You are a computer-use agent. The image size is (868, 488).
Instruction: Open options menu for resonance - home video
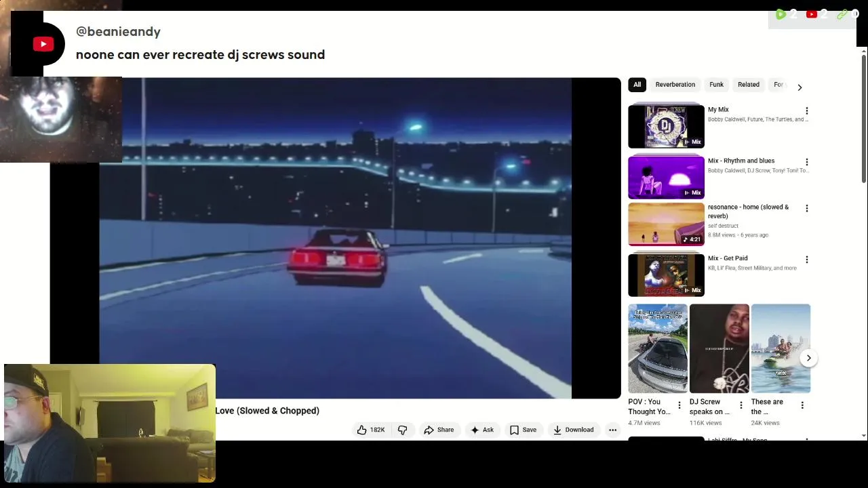pyautogui.click(x=806, y=208)
